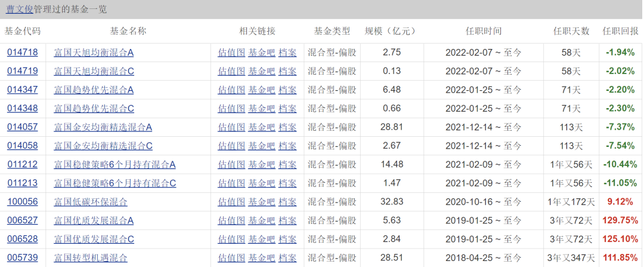Open fund code 100056
The height and width of the screenshot is (267, 644).
[x=22, y=201]
